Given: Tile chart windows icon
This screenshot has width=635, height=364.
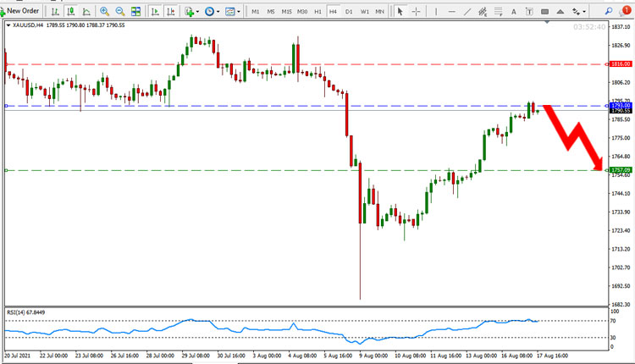Looking at the screenshot, I should pyautogui.click(x=135, y=12).
